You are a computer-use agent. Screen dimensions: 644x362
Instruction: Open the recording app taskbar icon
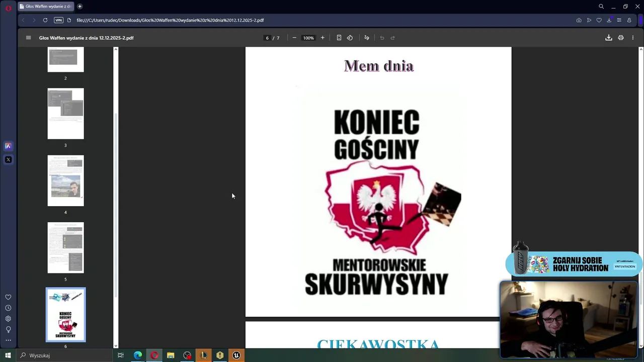(x=187, y=355)
